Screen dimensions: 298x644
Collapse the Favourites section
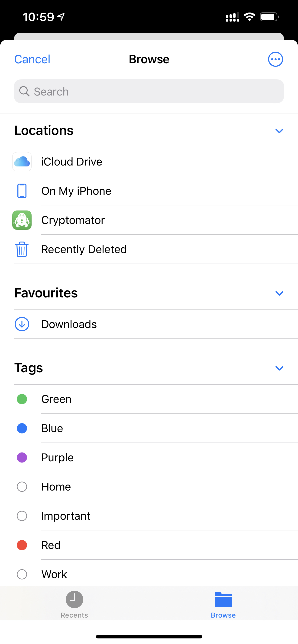[279, 293]
